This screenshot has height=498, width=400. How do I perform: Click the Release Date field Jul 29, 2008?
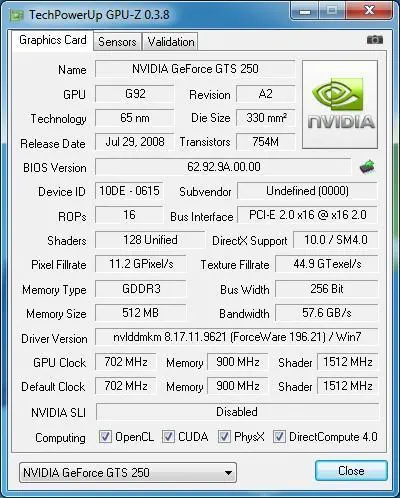[135, 142]
